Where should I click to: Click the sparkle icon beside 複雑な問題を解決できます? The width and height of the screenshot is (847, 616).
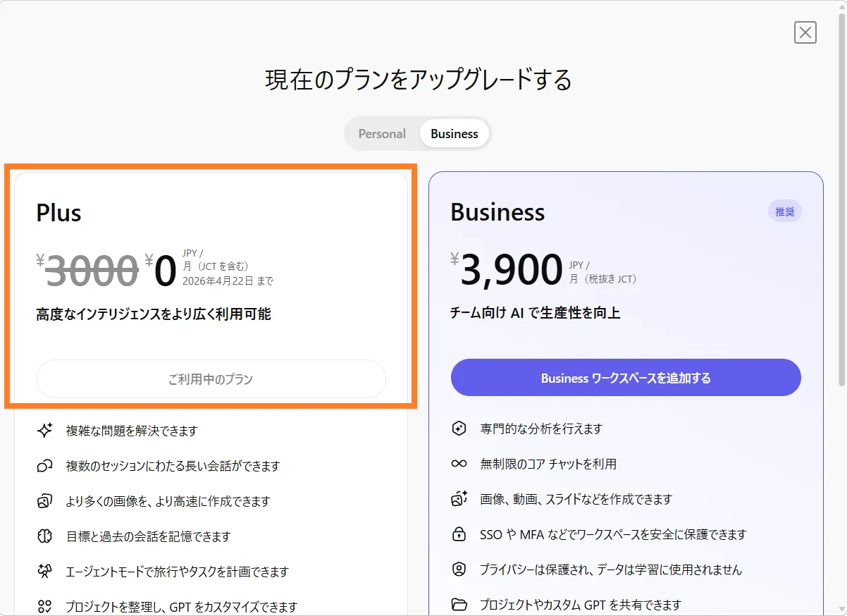pos(45,431)
